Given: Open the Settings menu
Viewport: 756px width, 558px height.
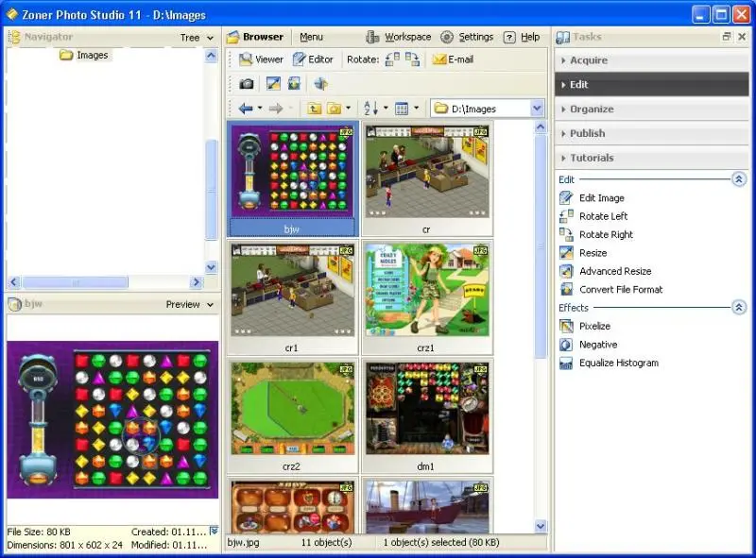Looking at the screenshot, I should pyautogui.click(x=467, y=37).
